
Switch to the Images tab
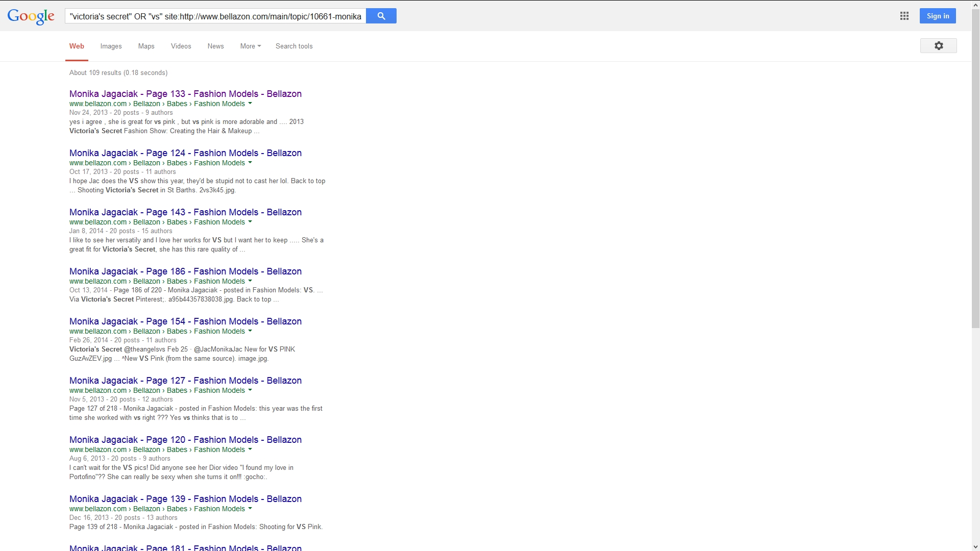[111, 46]
